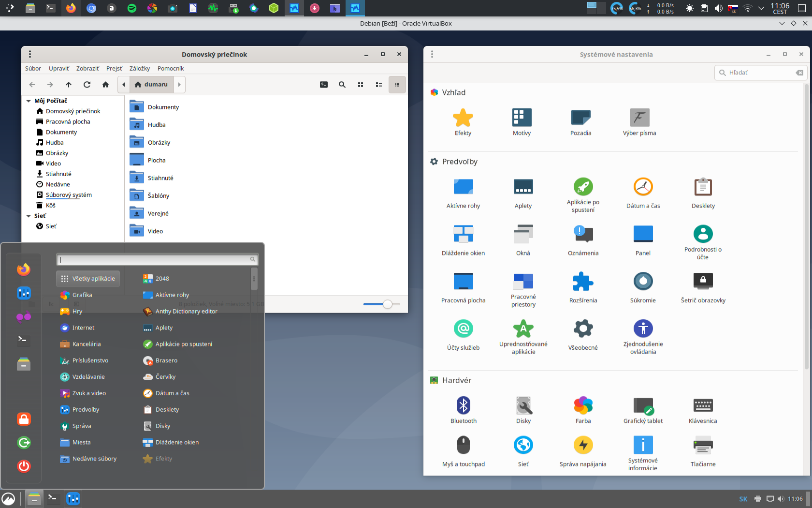
Task: Open the Šablóny folder
Action: click(x=149, y=196)
